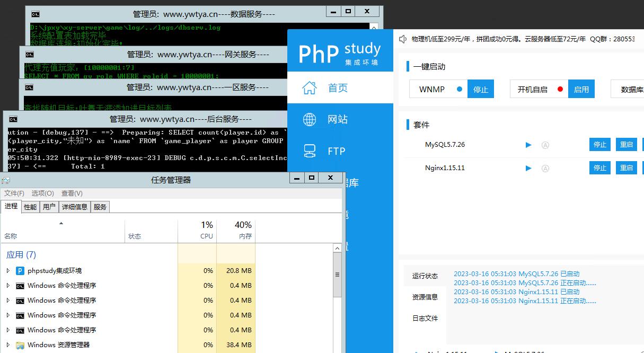Click the log line 'Nginx1.15.11 已启动'
Viewport: 644px width, 353px height.
tap(517, 292)
